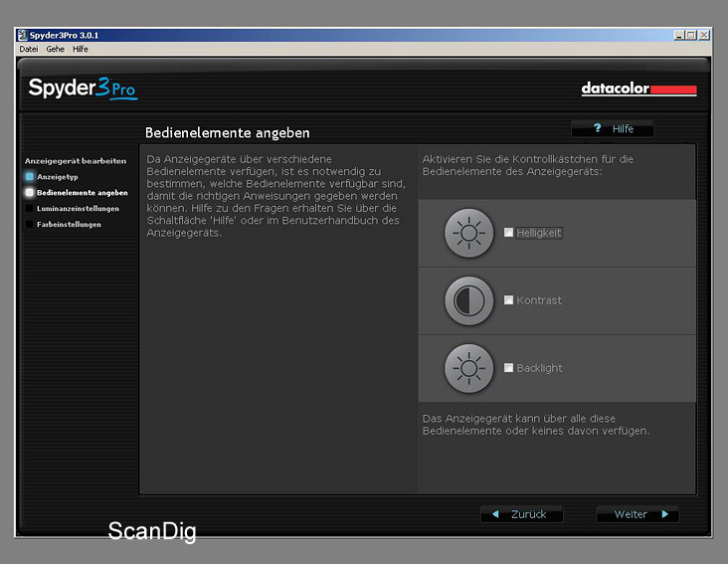Select the Anzeigetyp step in sidebar
This screenshot has height=564, width=728.
tap(52, 177)
